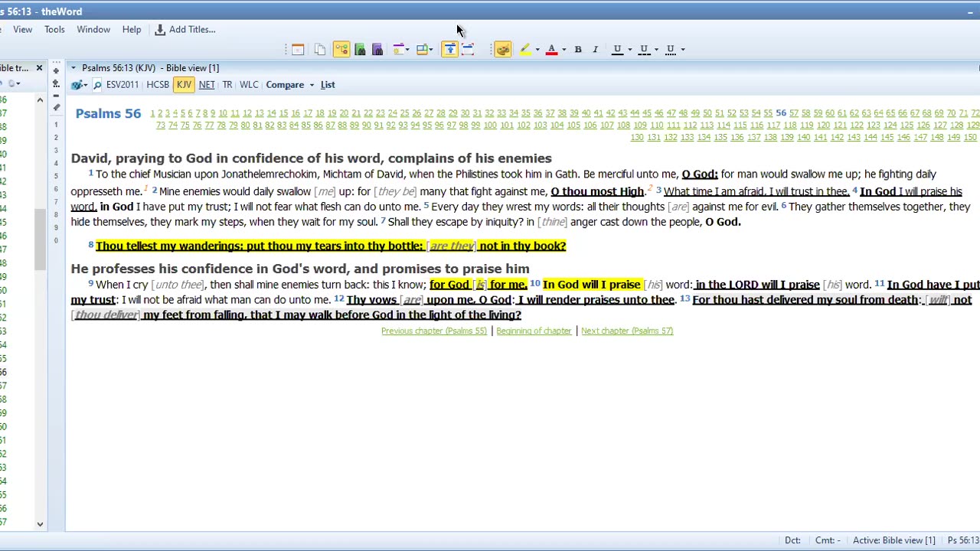The image size is (980, 551).
Task: Switch to the HCSB translation tab
Action: tap(158, 85)
